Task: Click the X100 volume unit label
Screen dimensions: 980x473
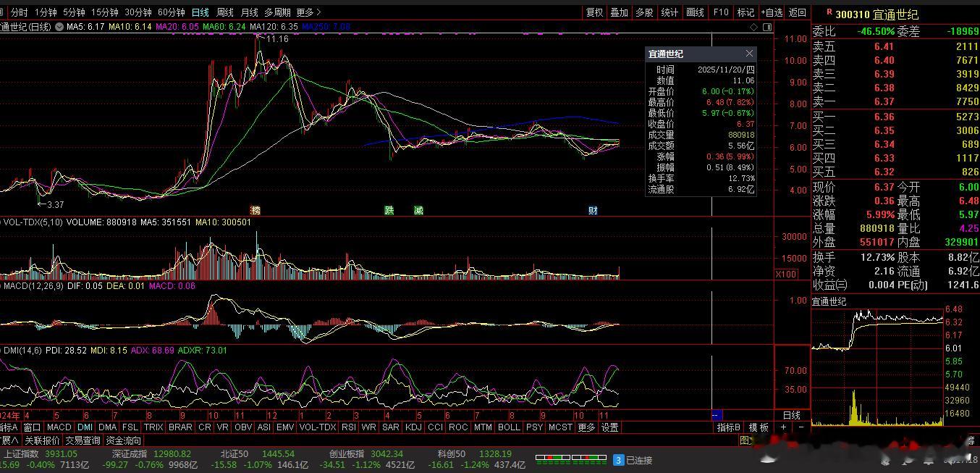Action: pyautogui.click(x=786, y=274)
